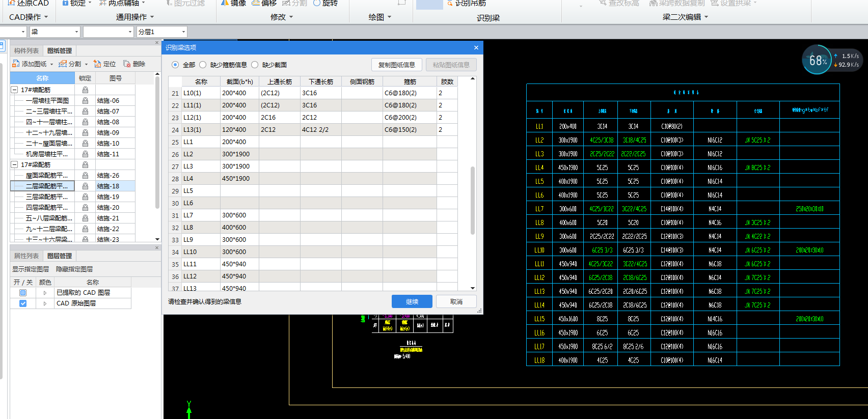Screen dimensions: 868x419
Task: Click the 名称 column header in drawing list
Action: pos(42,78)
